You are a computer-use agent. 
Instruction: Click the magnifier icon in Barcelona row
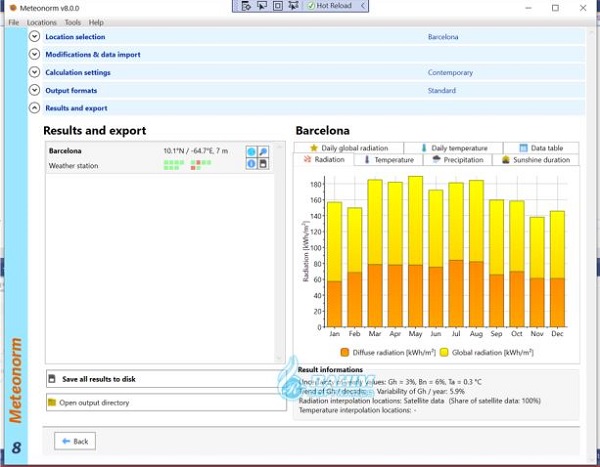(263, 152)
